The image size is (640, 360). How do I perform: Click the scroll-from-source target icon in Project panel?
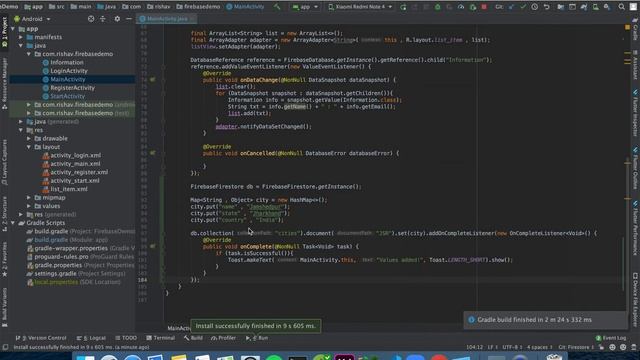pos(91,19)
